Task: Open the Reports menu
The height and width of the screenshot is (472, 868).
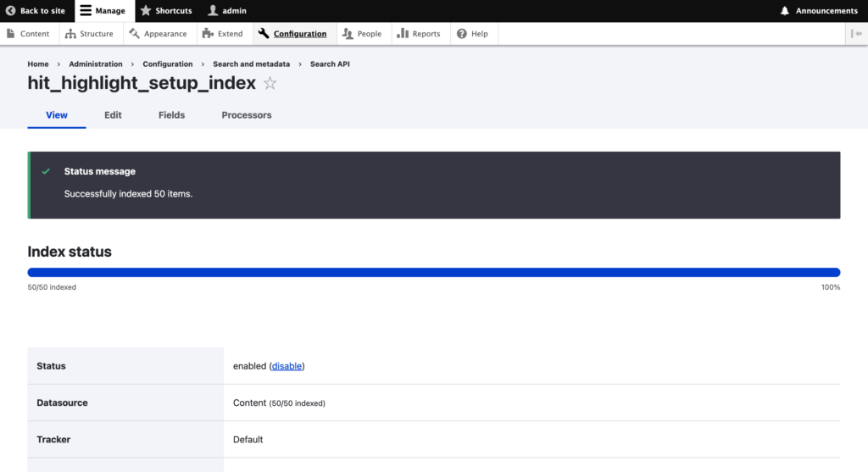Action: point(419,34)
